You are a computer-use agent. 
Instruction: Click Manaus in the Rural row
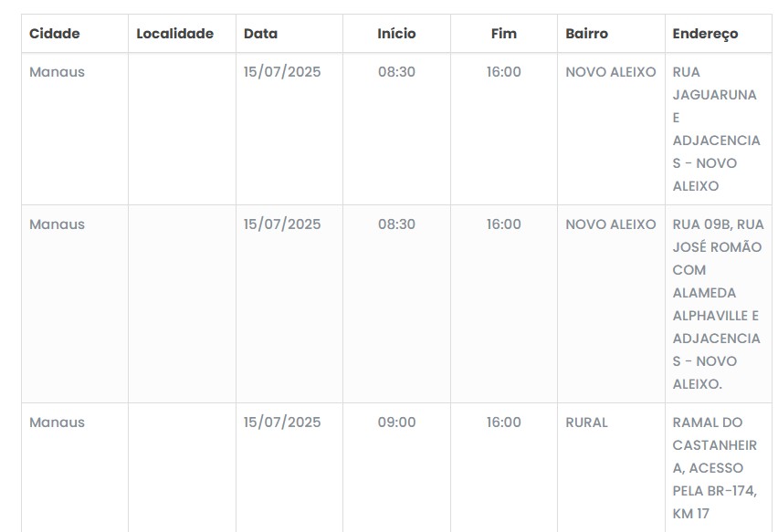point(57,422)
